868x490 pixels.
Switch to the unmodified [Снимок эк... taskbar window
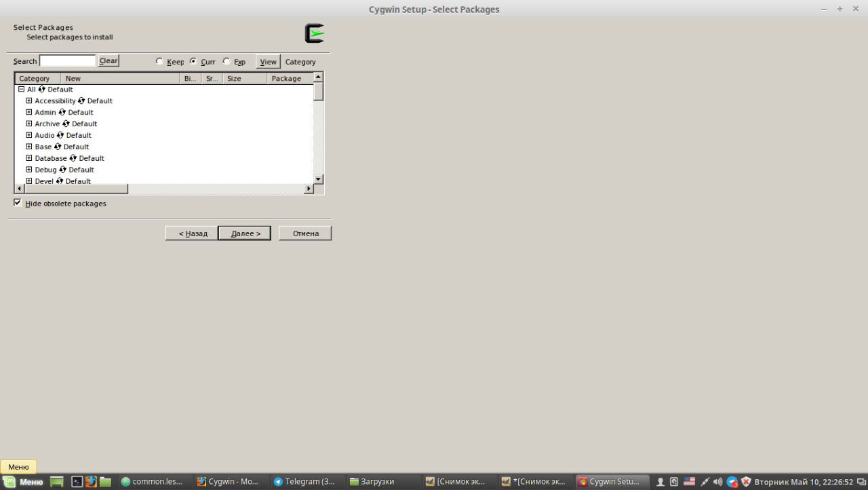pos(457,482)
